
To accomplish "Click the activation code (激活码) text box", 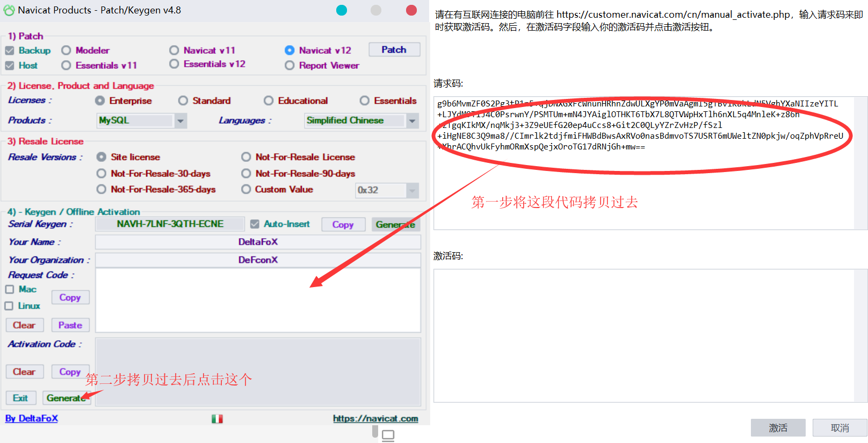I will [650, 336].
